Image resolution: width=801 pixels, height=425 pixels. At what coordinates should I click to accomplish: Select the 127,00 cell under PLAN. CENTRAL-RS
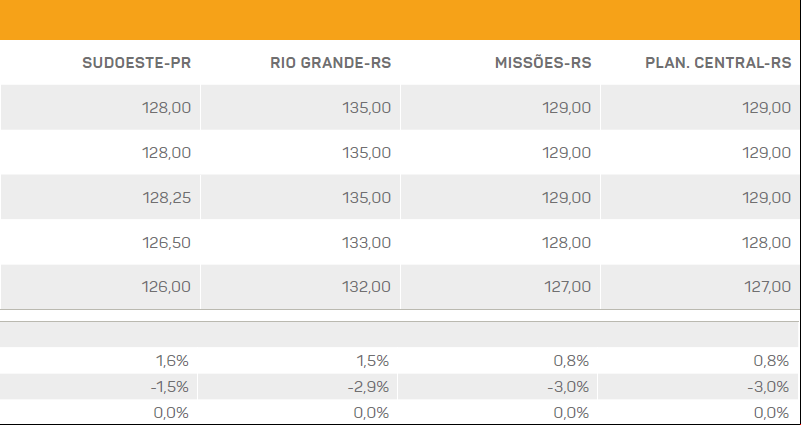[x=700, y=287]
